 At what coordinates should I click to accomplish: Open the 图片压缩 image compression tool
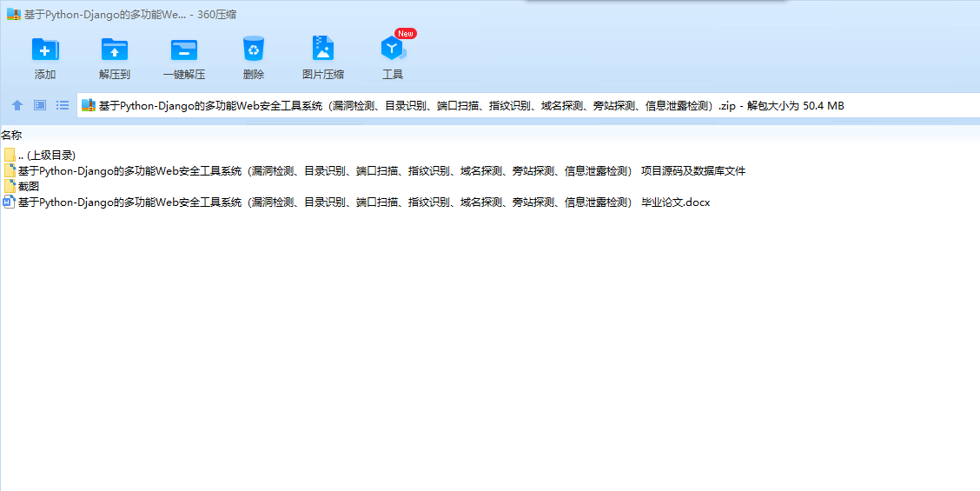[323, 57]
